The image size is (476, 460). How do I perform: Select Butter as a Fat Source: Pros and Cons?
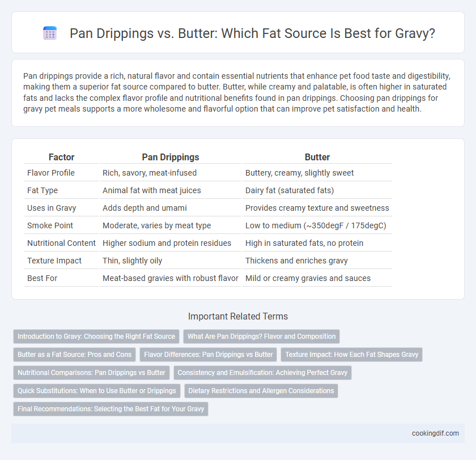point(74,355)
